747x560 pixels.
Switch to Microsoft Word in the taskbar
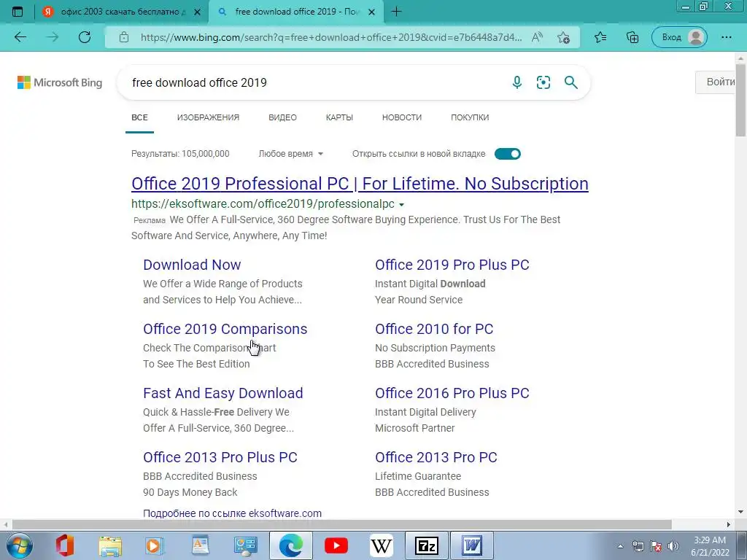[471, 545]
